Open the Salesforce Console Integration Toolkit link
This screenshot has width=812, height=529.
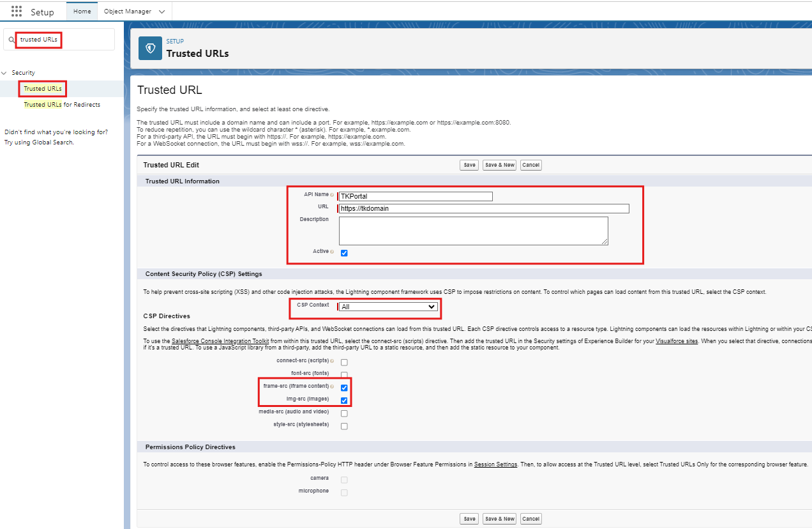(219, 342)
